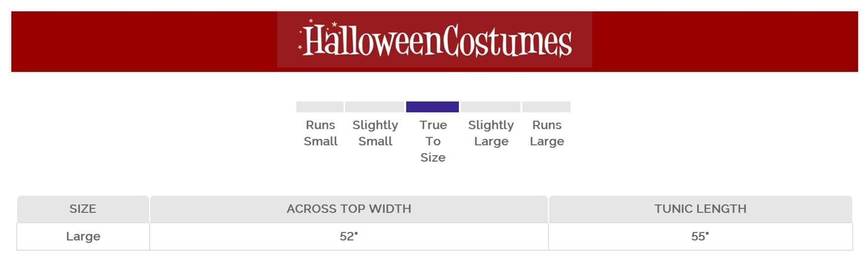Click the red banner right of logo

pos(724,42)
